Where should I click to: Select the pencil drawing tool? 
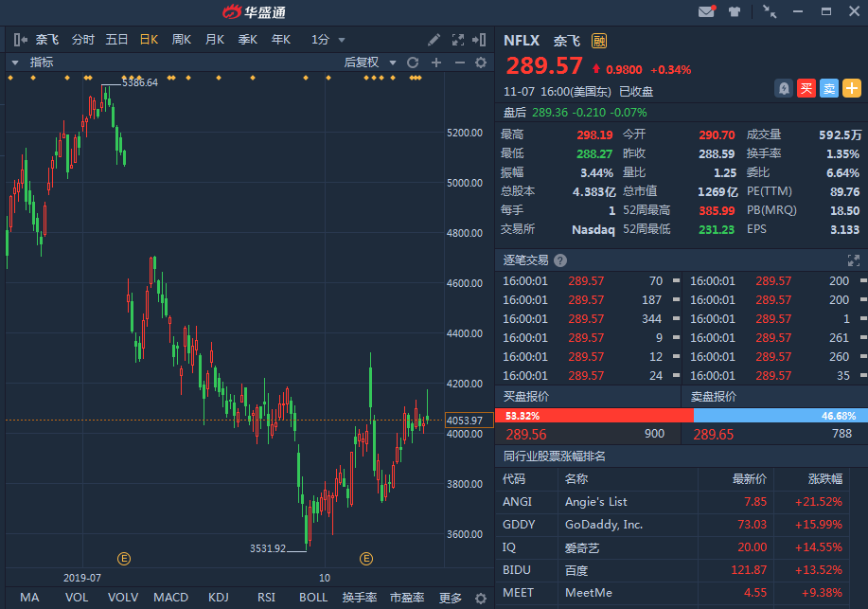point(434,40)
